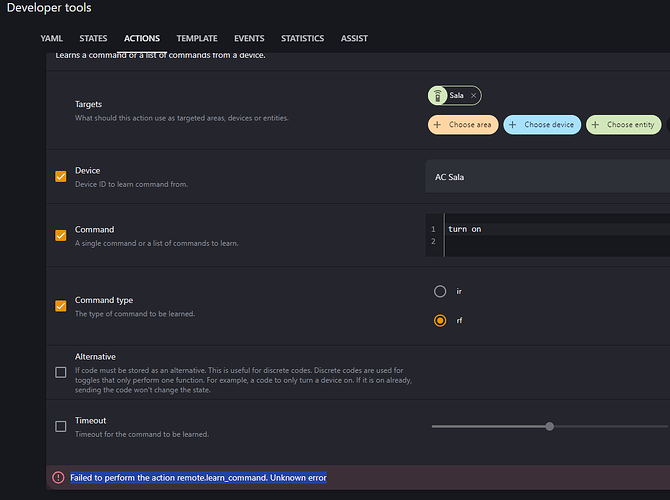The height and width of the screenshot is (500, 670).
Task: Click the Timeout slider handle
Action: [x=549, y=426]
